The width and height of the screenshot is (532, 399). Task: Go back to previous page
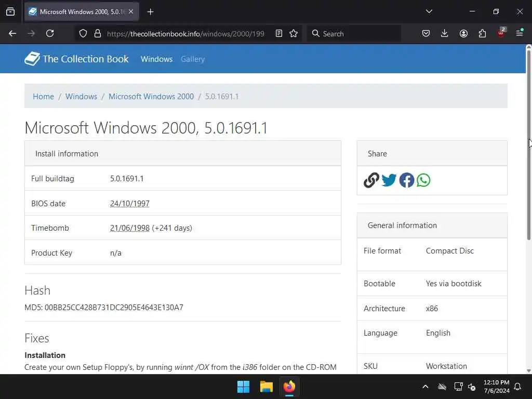click(x=12, y=34)
